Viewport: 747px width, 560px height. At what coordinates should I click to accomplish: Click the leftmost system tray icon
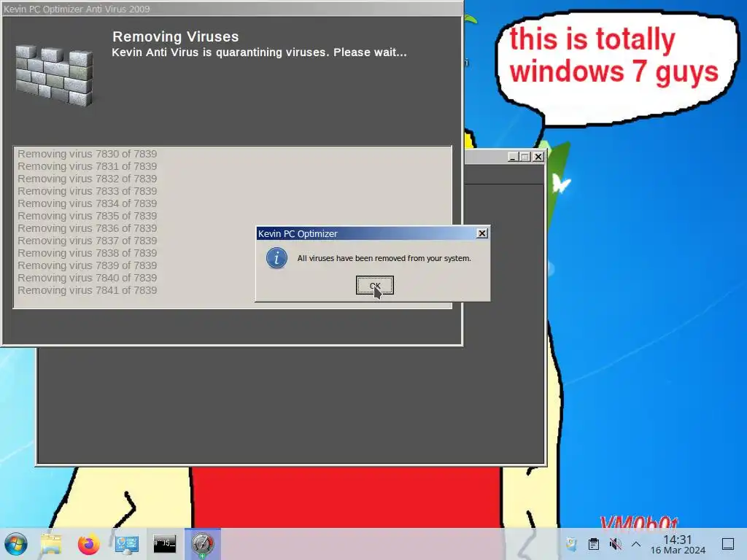click(x=572, y=544)
